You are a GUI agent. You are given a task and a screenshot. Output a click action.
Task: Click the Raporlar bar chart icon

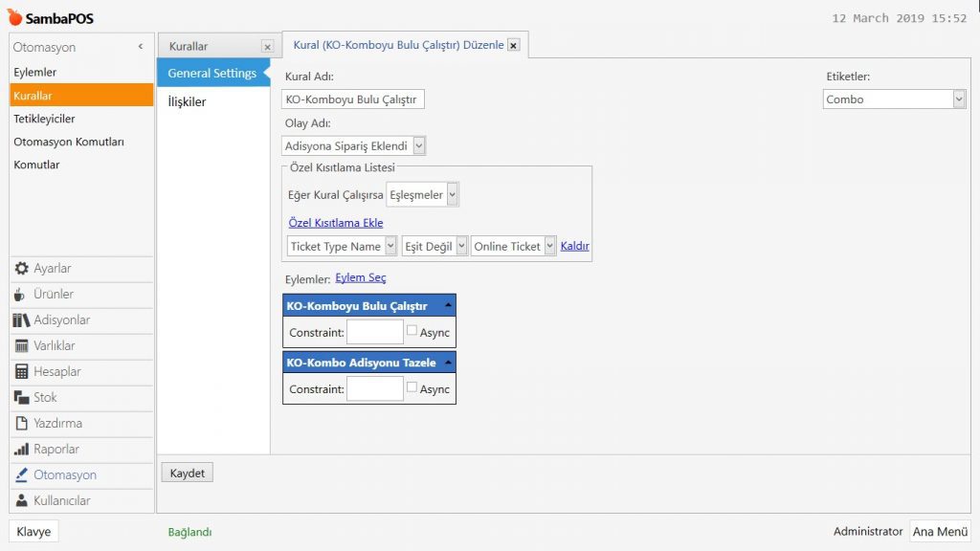[x=22, y=450]
